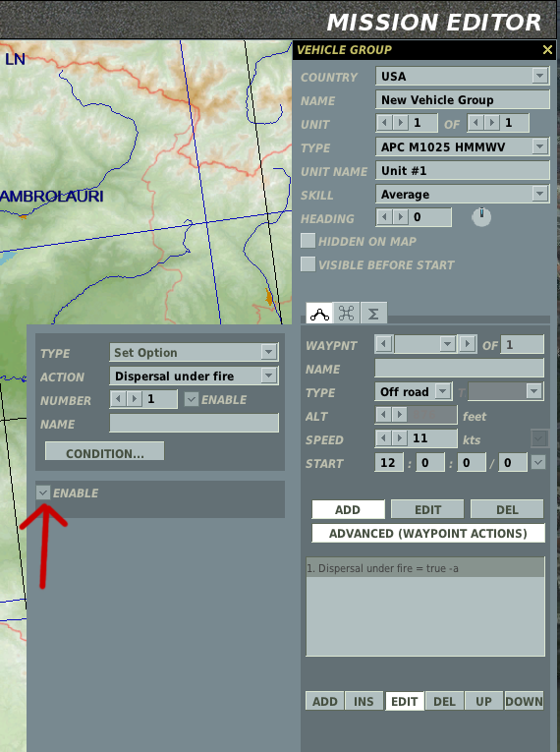
Task: Switch to the triggered actions tab icon
Action: point(346,314)
